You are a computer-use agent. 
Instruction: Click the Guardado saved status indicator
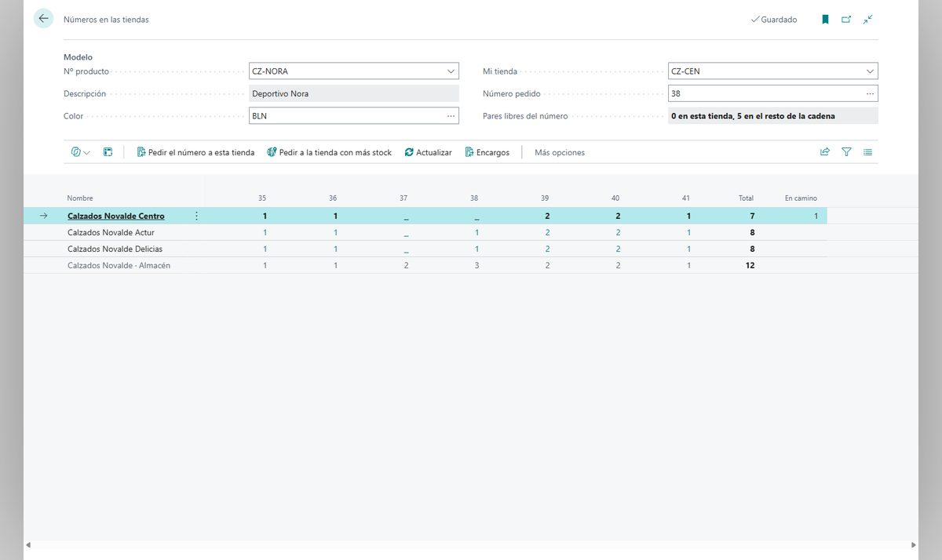[774, 20]
